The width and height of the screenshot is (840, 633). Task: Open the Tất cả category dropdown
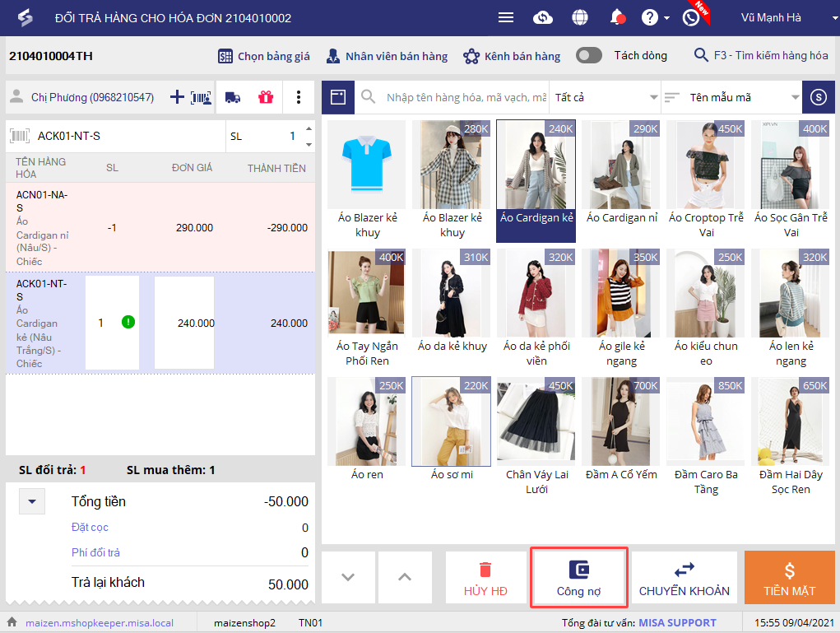coord(605,97)
